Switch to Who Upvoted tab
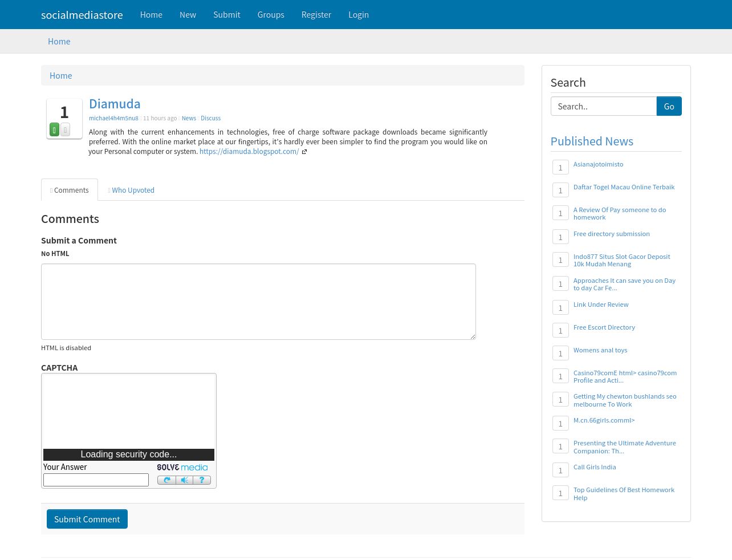Screen dimensions: 732x560 pyautogui.click(x=131, y=190)
